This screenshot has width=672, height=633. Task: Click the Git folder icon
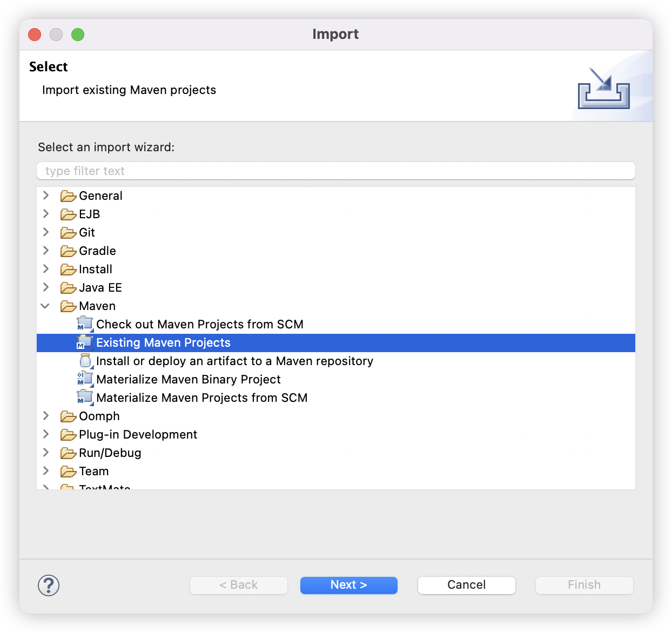tap(68, 233)
